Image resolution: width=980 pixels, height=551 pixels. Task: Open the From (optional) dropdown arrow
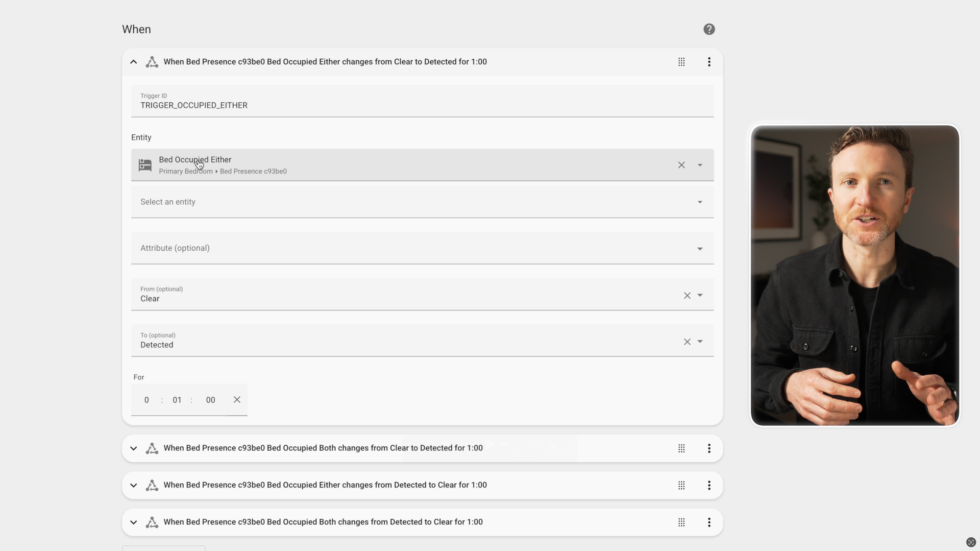700,295
